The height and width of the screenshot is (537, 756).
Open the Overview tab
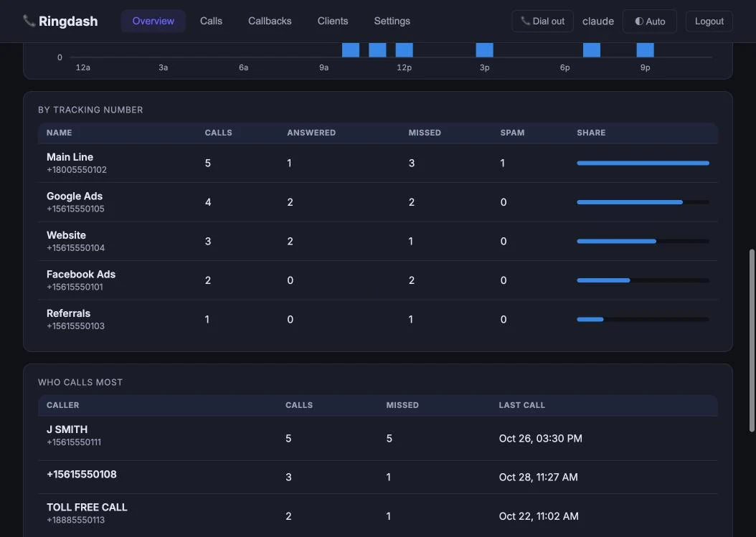click(153, 21)
